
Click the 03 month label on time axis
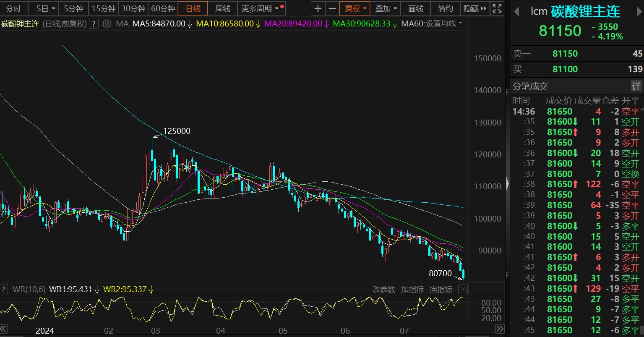pos(156,331)
